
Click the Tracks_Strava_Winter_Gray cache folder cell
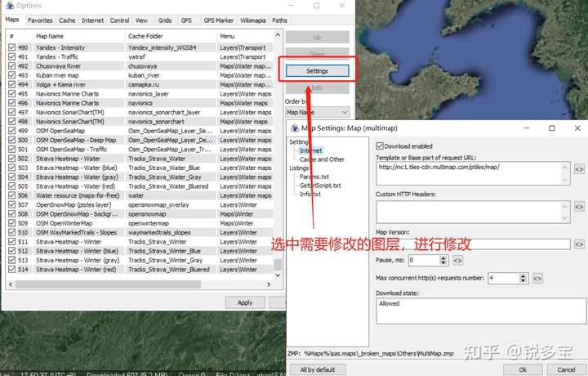coord(171,260)
